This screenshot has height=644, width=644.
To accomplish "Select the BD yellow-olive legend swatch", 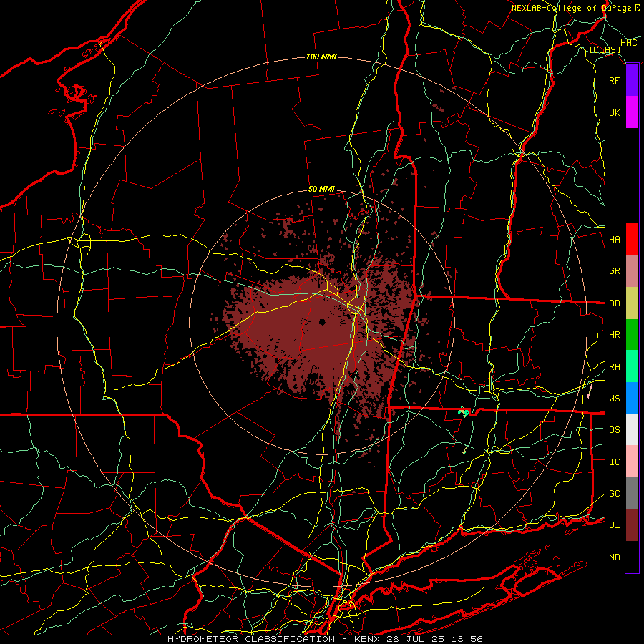I will click(x=632, y=303).
